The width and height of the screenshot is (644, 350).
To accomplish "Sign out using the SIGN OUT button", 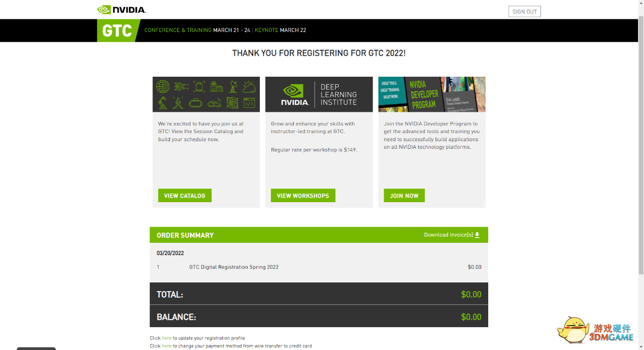I will coord(524,11).
